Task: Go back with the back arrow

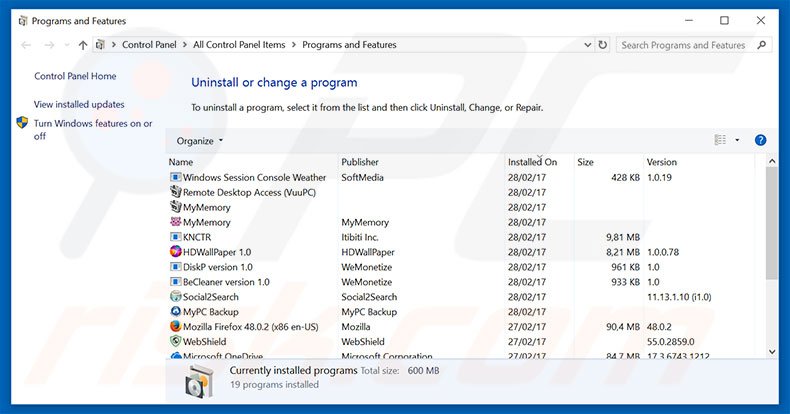Action: 26,45
